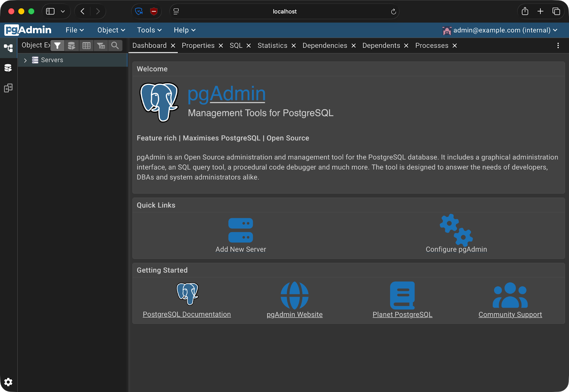Click the Filtered Rows toolbar icon
The width and height of the screenshot is (569, 392).
click(x=101, y=46)
